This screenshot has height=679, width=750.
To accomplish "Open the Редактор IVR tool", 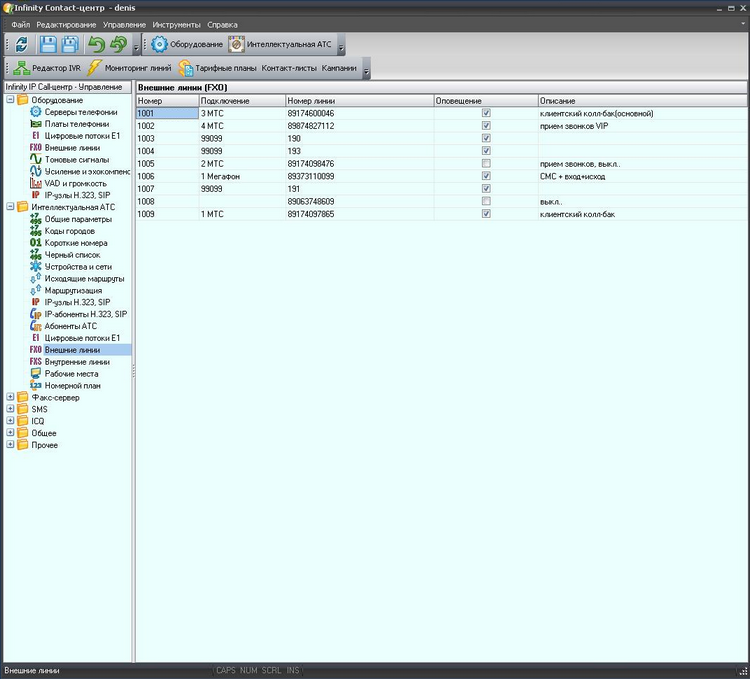I will tap(47, 68).
